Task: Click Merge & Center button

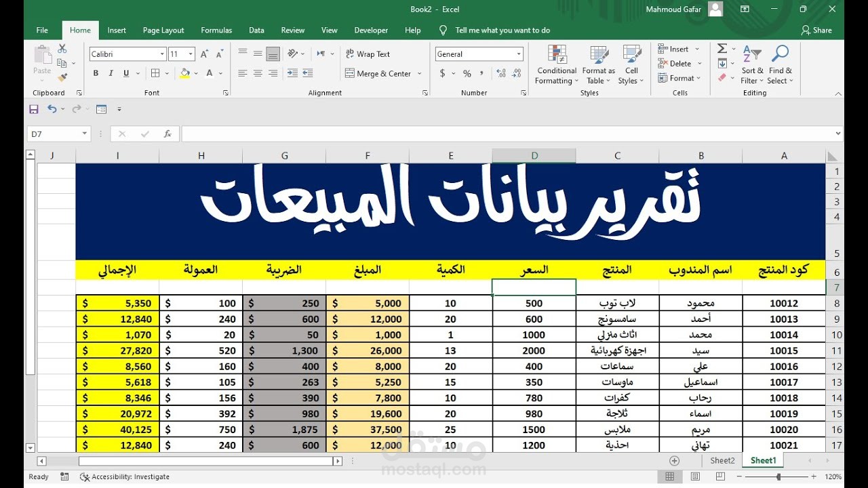Action: [378, 74]
